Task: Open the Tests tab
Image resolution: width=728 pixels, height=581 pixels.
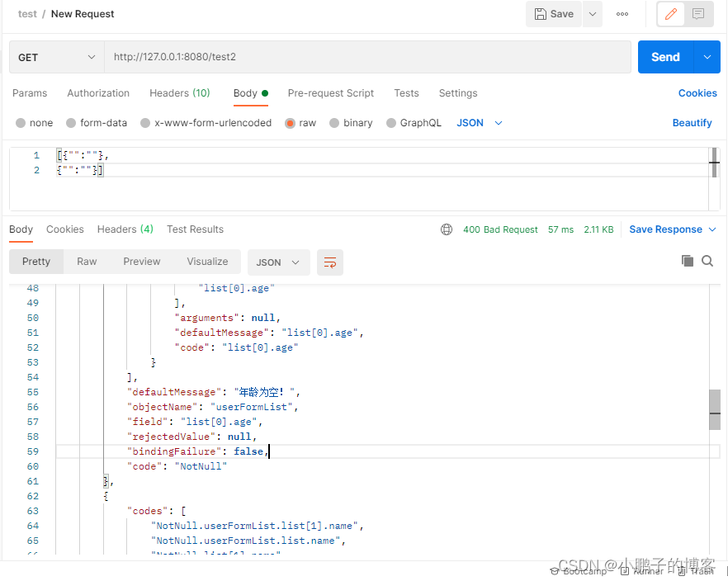Action: (406, 93)
